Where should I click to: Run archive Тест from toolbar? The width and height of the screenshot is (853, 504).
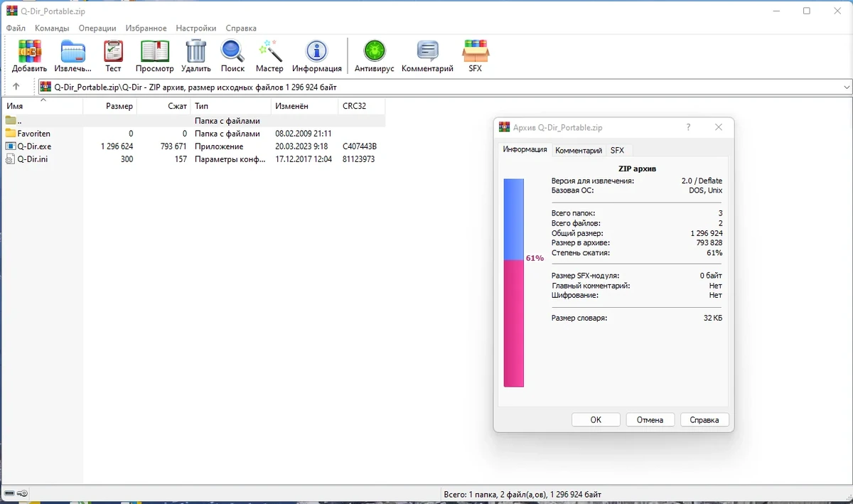[113, 56]
